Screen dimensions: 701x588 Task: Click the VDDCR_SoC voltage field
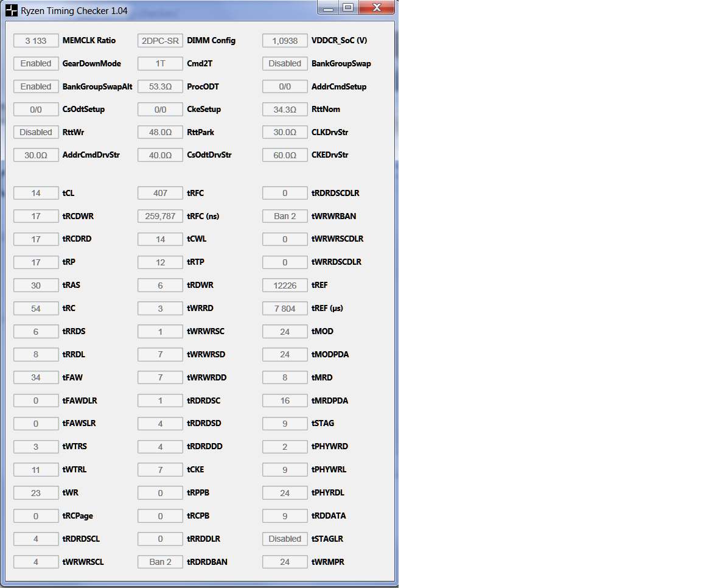(x=285, y=41)
